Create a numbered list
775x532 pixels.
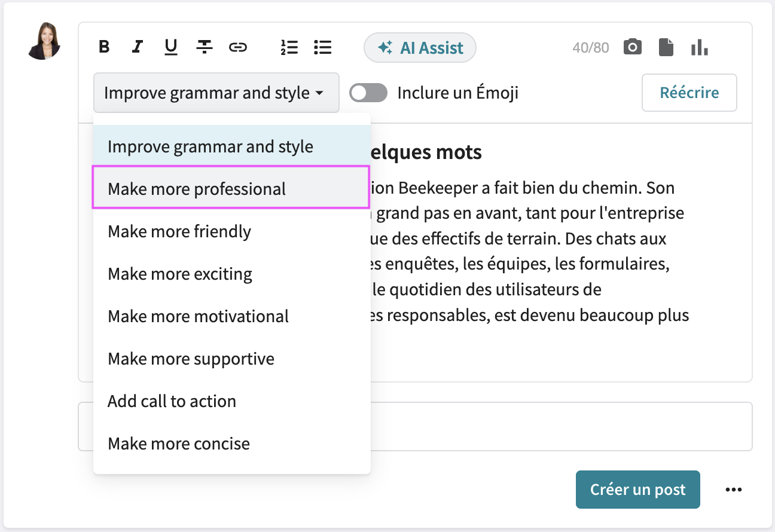pos(289,47)
